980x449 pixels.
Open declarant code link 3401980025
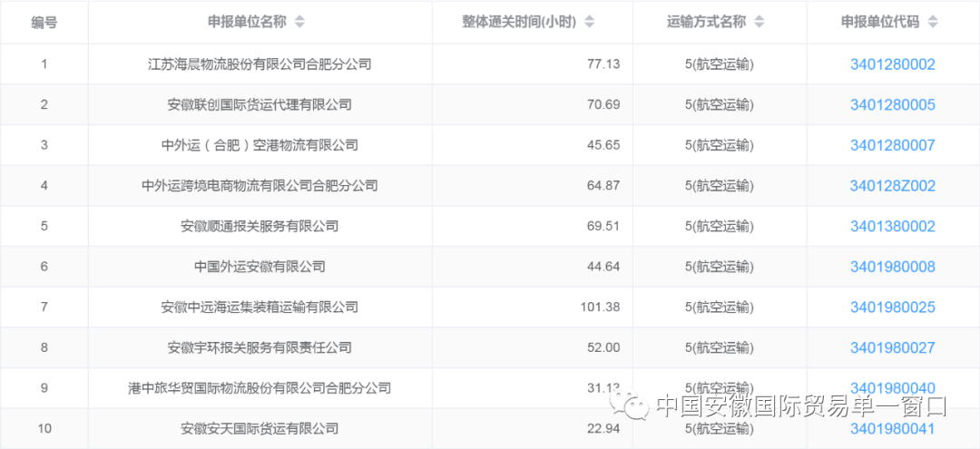coord(893,307)
